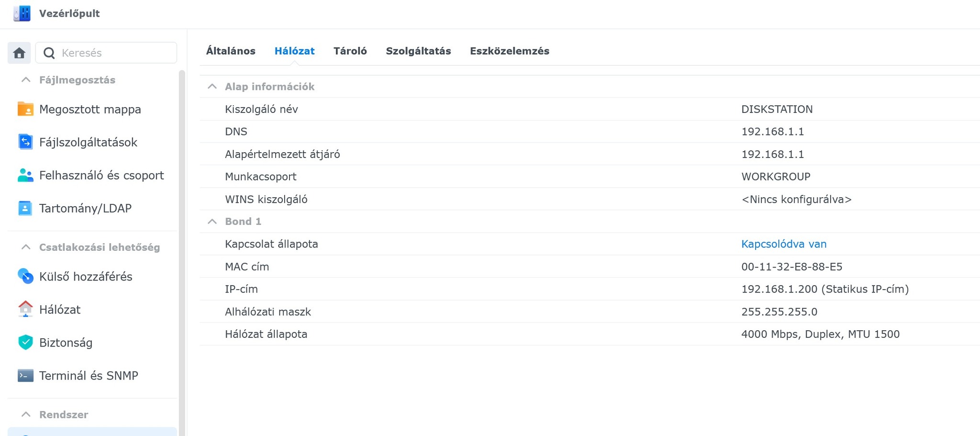Open Tartomány/LDAP in sidebar
Image resolution: width=980 pixels, height=436 pixels.
85,208
